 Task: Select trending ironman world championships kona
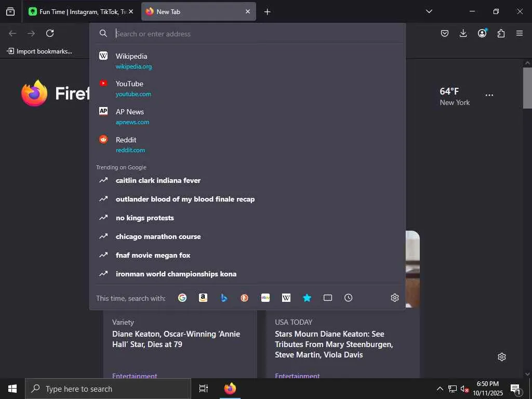[248, 274]
